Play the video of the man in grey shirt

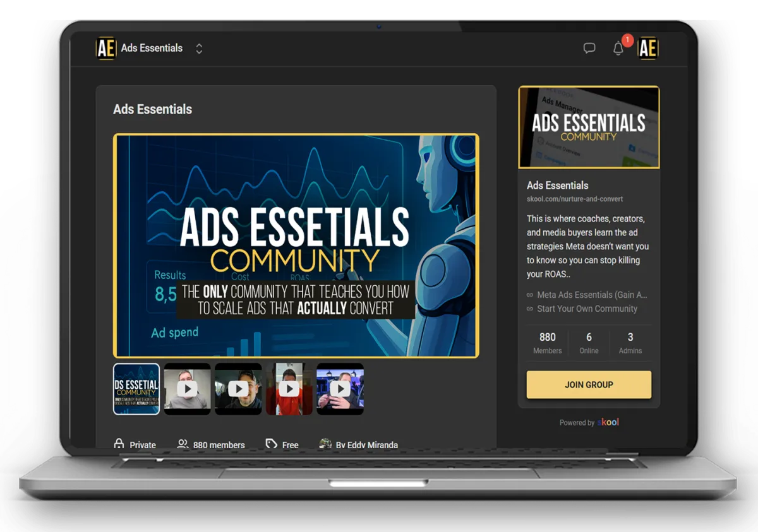pyautogui.click(x=188, y=389)
